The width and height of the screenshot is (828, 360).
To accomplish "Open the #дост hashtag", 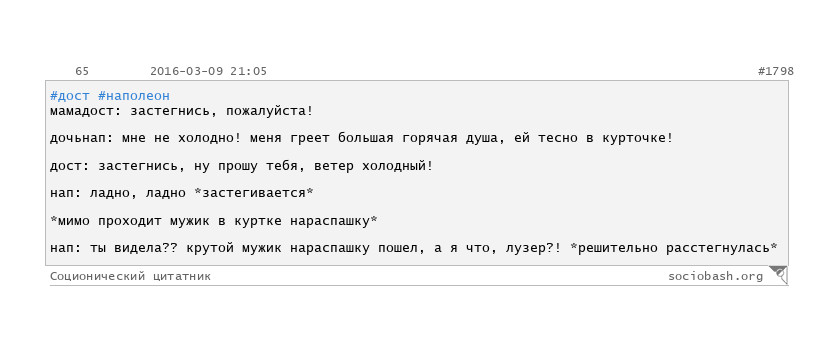I will [x=71, y=96].
